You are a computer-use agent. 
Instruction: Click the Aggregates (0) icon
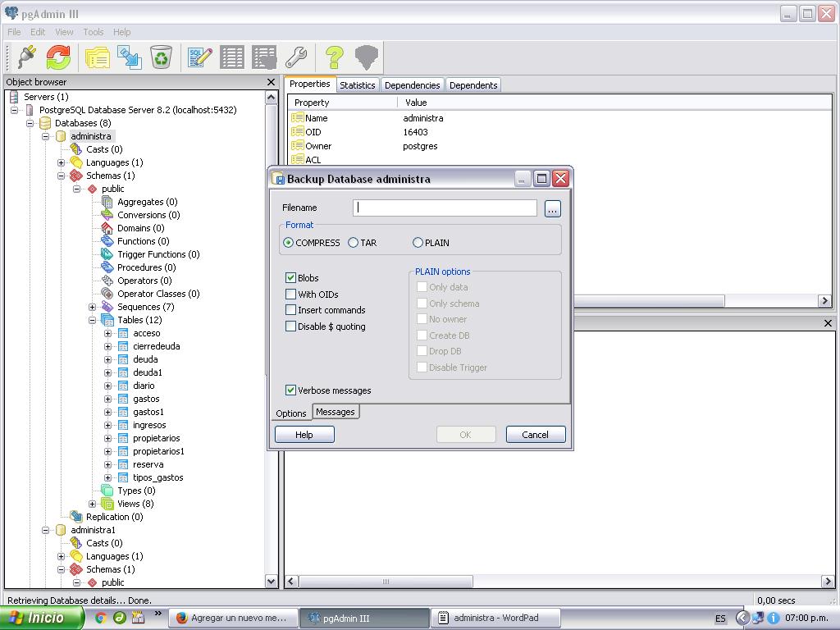(107, 202)
